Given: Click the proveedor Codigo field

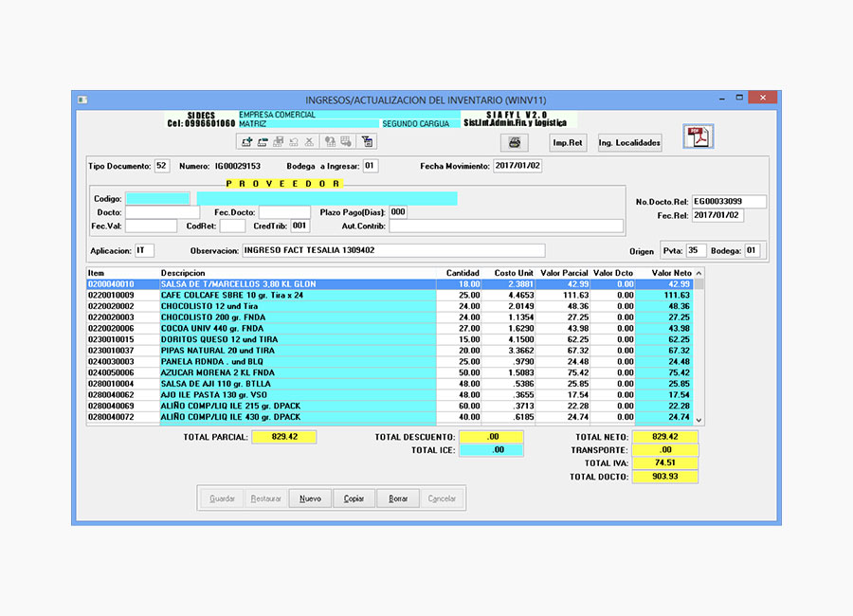Looking at the screenshot, I should pyautogui.click(x=157, y=199).
